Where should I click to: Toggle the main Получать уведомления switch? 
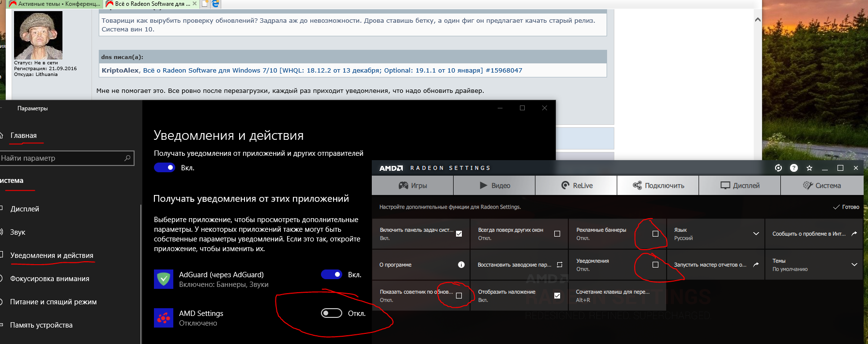165,167
